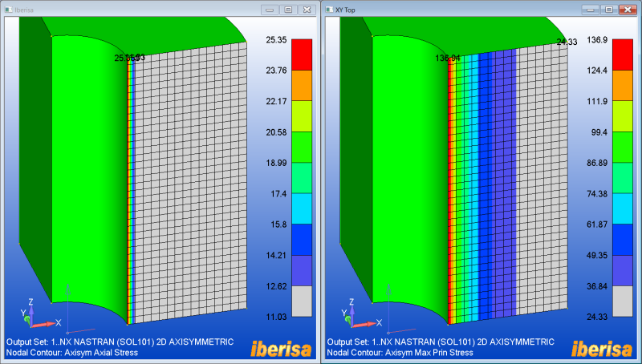Click the XYZ axis triad in Iberisa window
Screen dimensions: 642x364
39,313
